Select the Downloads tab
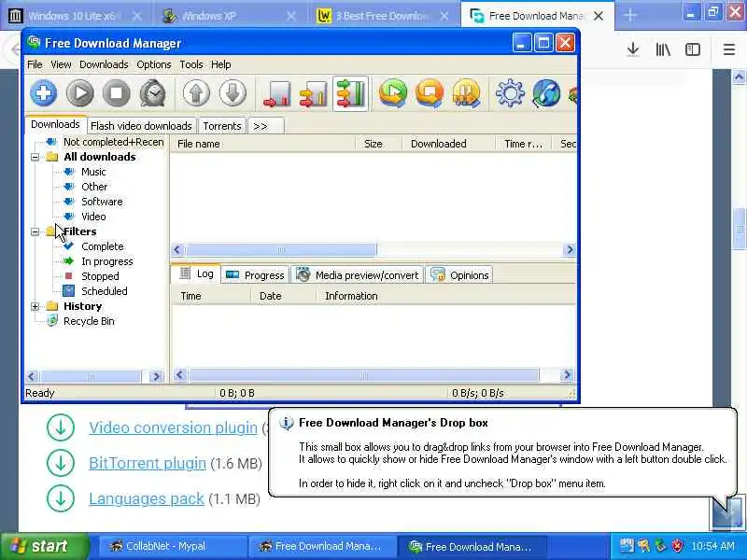Screen dimensions: 747x560 click(55, 124)
